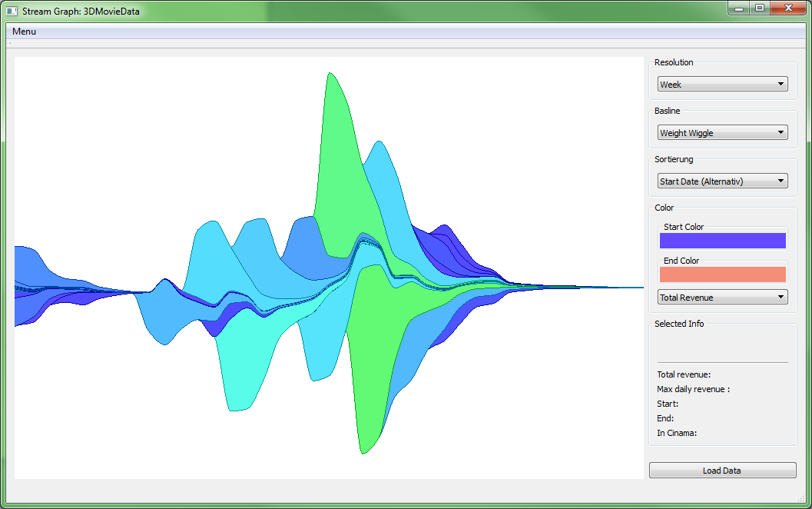Click the app icon in title bar

tap(12, 12)
